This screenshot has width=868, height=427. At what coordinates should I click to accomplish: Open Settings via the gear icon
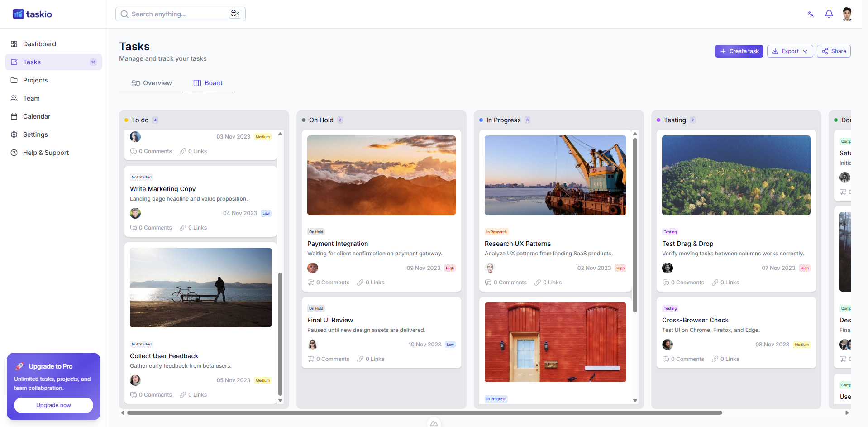click(14, 134)
